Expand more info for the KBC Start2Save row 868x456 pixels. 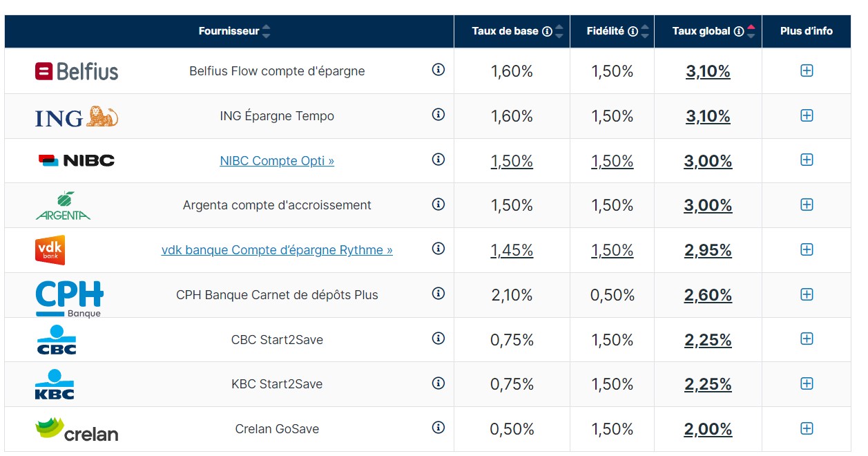(807, 383)
